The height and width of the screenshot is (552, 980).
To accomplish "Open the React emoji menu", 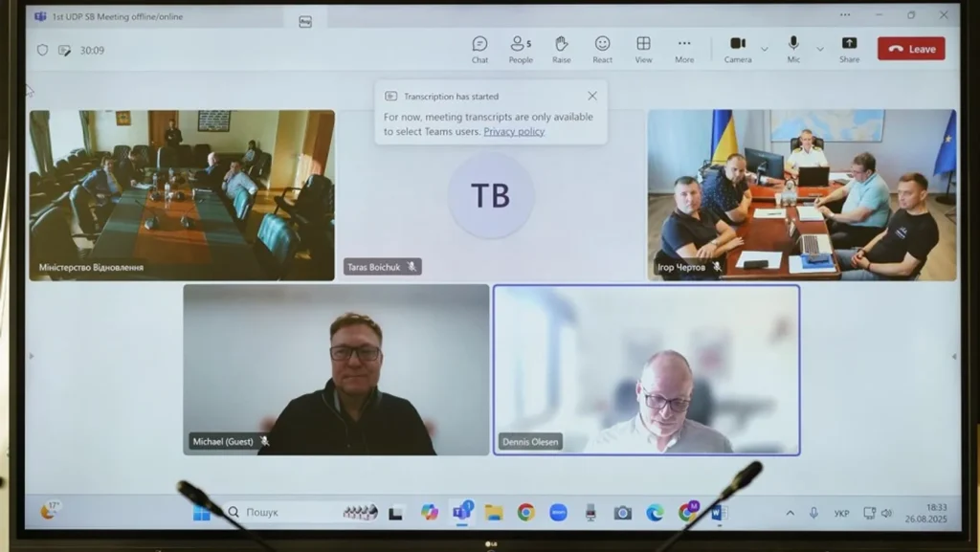I will pyautogui.click(x=603, y=50).
